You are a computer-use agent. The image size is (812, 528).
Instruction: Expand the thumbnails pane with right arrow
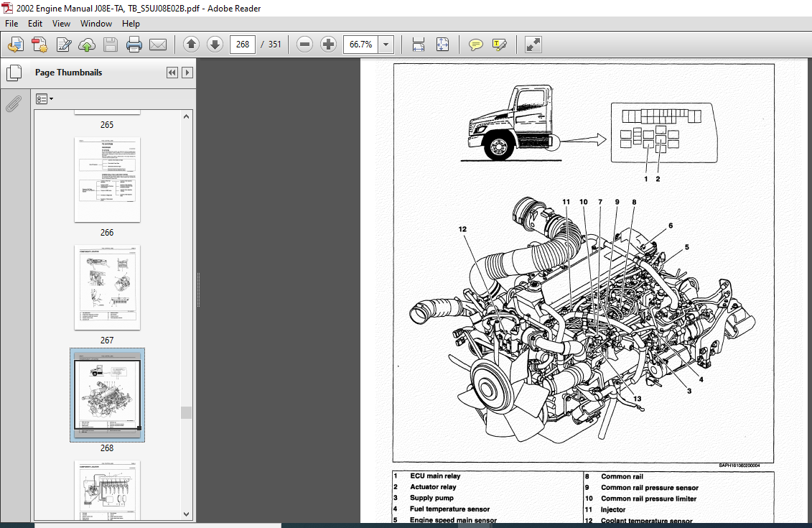tap(187, 73)
